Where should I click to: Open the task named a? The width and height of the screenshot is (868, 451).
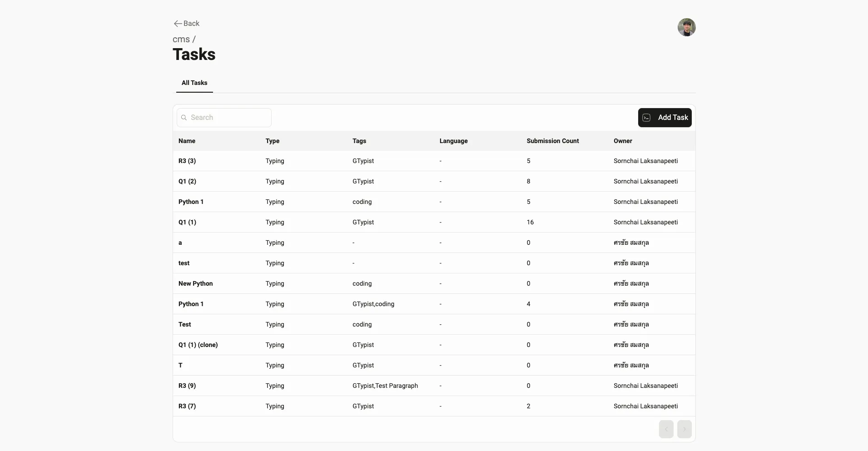coord(180,243)
